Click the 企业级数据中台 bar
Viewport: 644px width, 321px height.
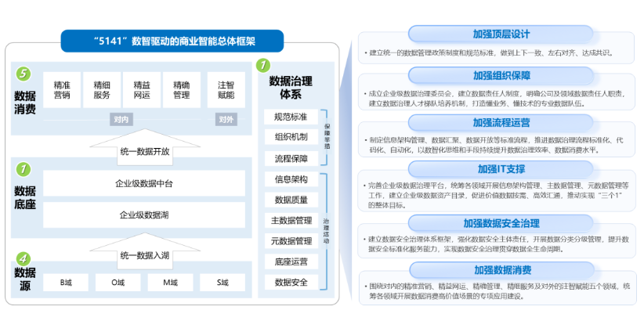tap(144, 183)
